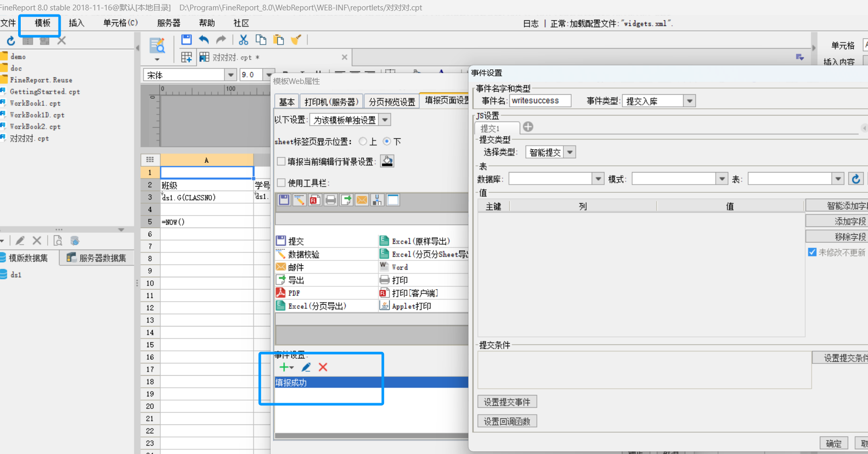Viewport: 868px width, 454px height.
Task: Select the printer icon in the toolbar preview strip
Action: pyautogui.click(x=331, y=200)
